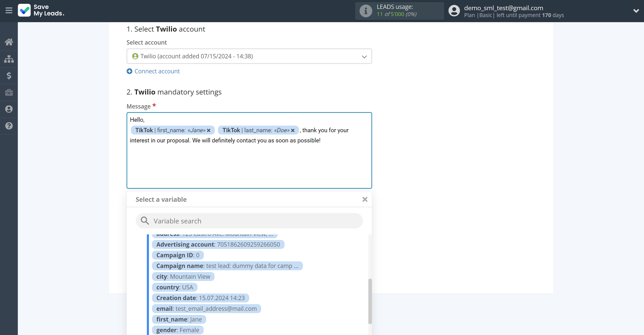Screen dimensions: 644x335
Task: Click demo_sml_test@gmail.com account text
Action: tap(503, 8)
